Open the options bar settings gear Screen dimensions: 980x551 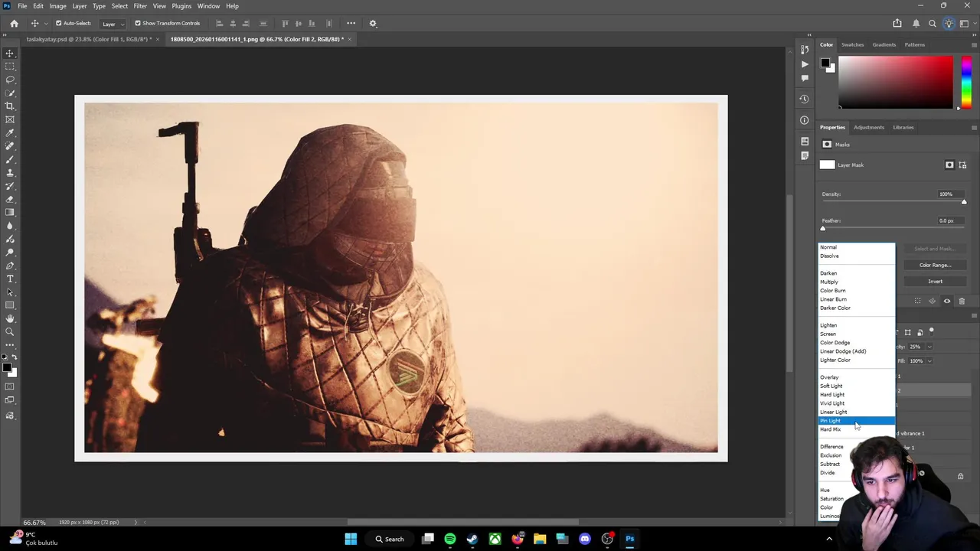pos(373,23)
